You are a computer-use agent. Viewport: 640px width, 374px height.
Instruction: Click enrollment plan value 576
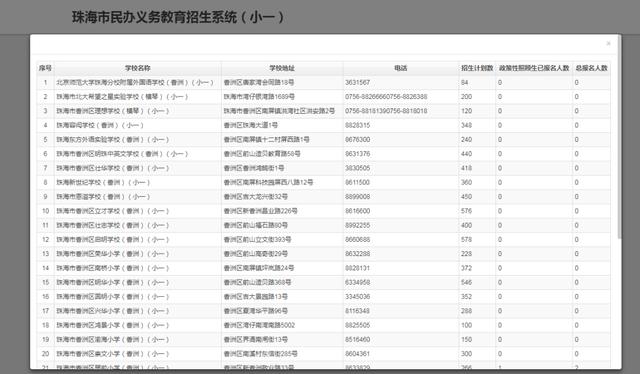click(467, 211)
